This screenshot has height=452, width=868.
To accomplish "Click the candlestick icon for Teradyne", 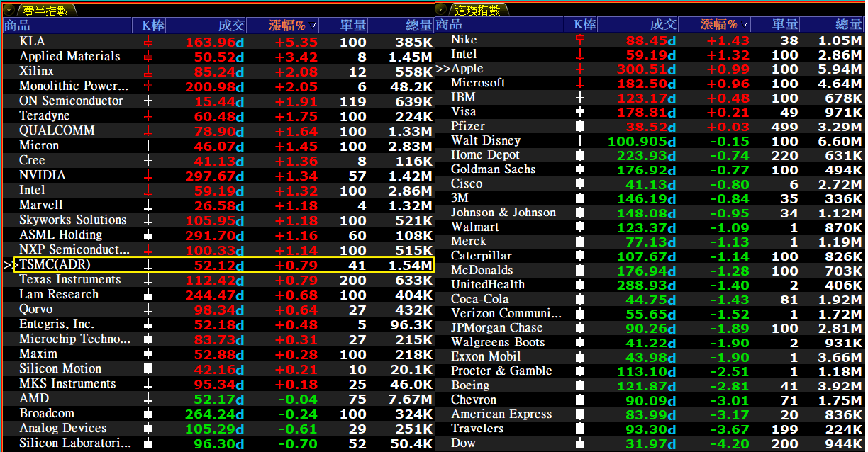I will 148,116.
